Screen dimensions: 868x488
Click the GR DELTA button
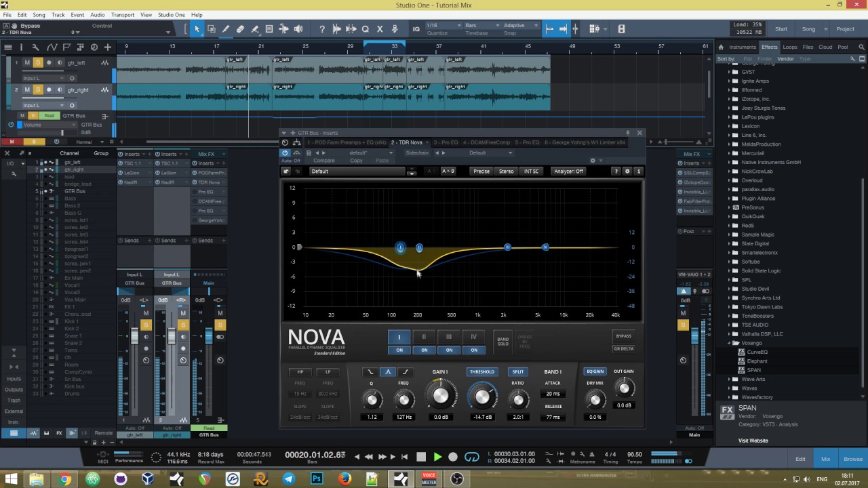(x=623, y=349)
